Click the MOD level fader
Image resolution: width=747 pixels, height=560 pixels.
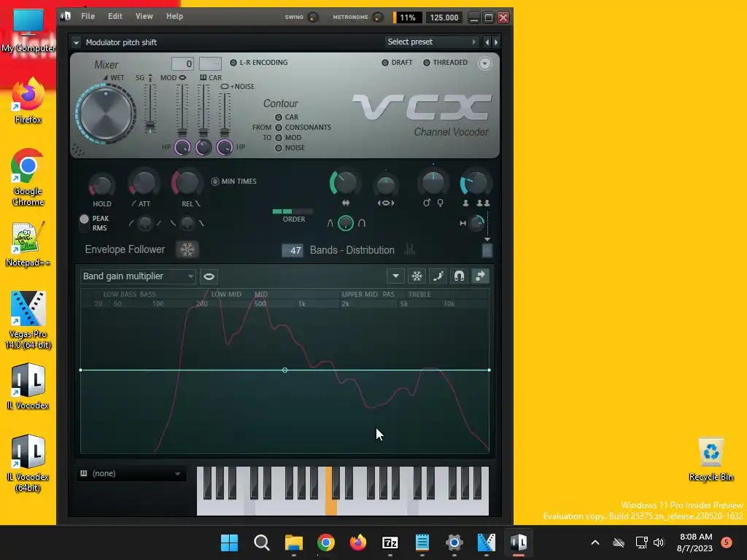pos(182,132)
